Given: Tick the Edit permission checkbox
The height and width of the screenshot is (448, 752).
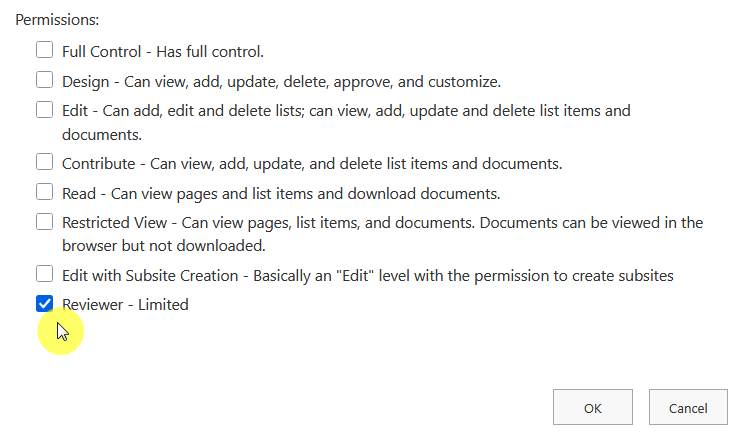Looking at the screenshot, I should (45, 109).
